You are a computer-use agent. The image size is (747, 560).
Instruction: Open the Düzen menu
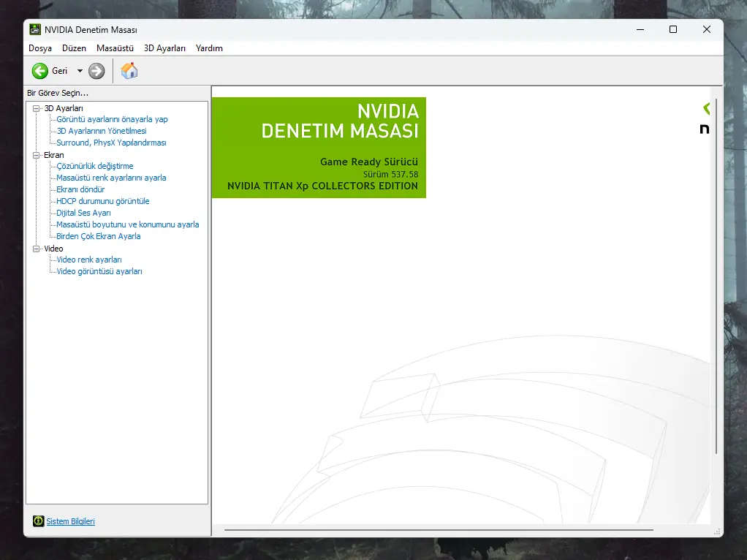tap(74, 48)
